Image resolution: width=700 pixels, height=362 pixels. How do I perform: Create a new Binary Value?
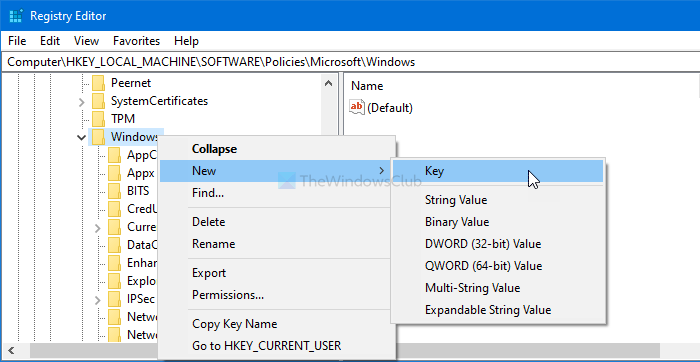(x=498, y=222)
